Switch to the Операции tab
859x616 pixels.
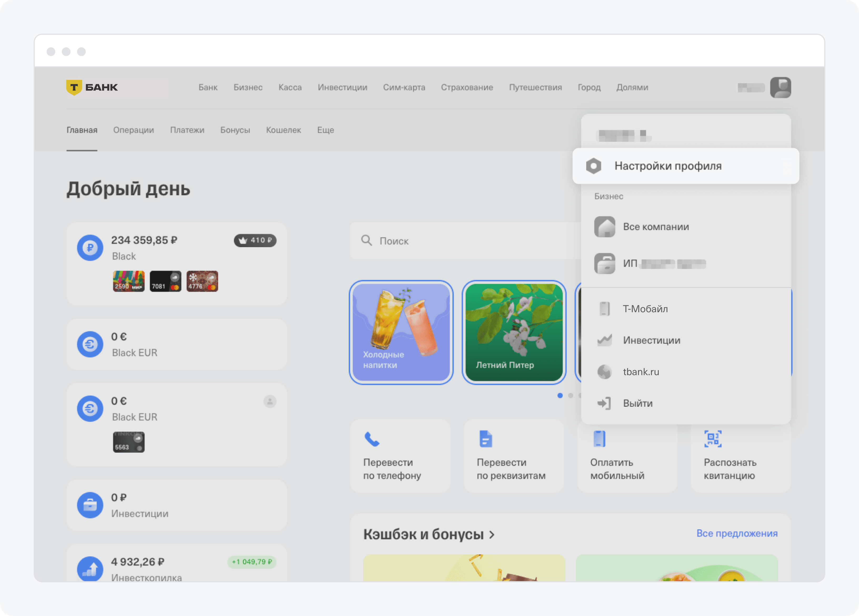coord(134,130)
